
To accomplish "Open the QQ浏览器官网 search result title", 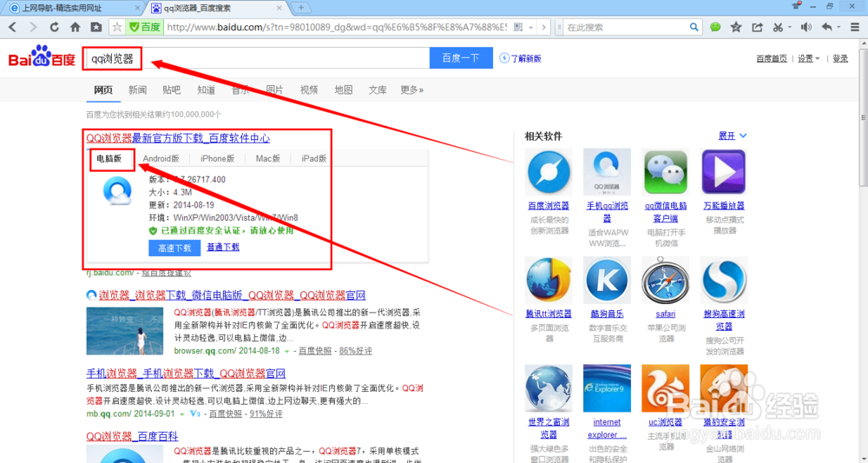I will (232, 295).
